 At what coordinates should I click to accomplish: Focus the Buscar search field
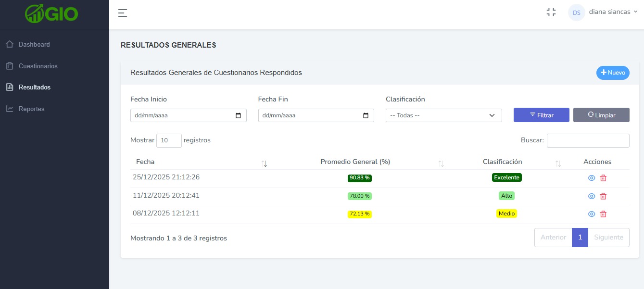tap(588, 140)
